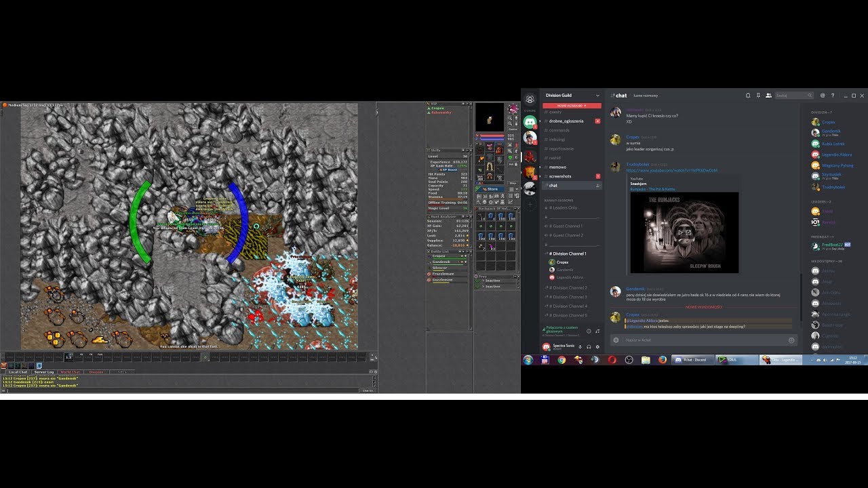Switch to Server Log tab in Tibia

(45, 372)
